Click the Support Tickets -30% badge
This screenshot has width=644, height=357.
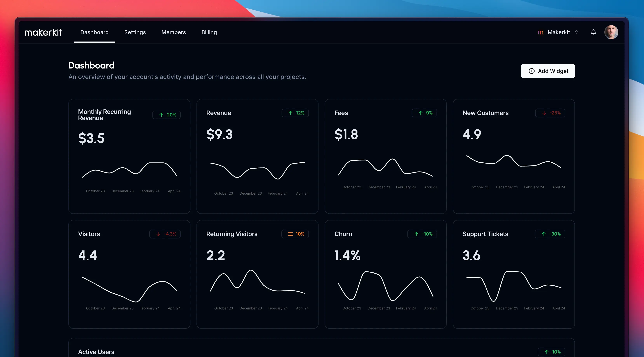tap(550, 234)
